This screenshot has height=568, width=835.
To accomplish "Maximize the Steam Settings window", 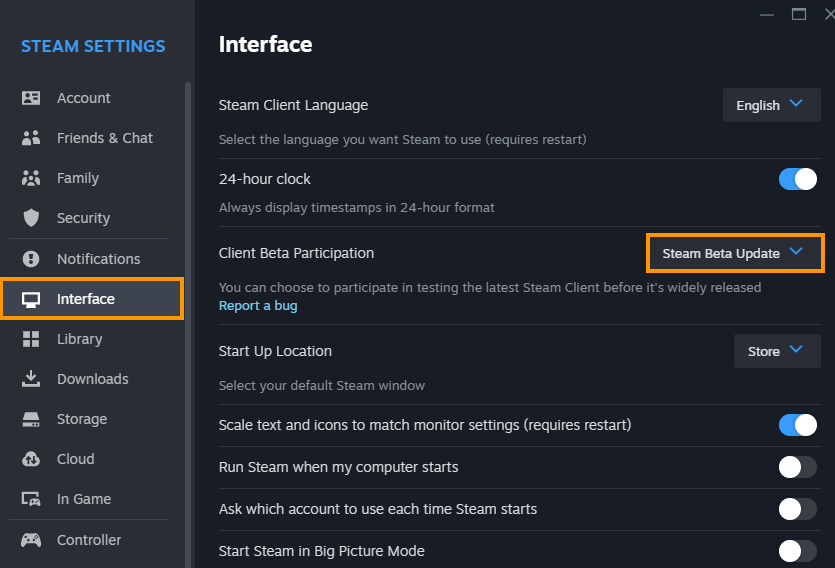I will pos(799,14).
